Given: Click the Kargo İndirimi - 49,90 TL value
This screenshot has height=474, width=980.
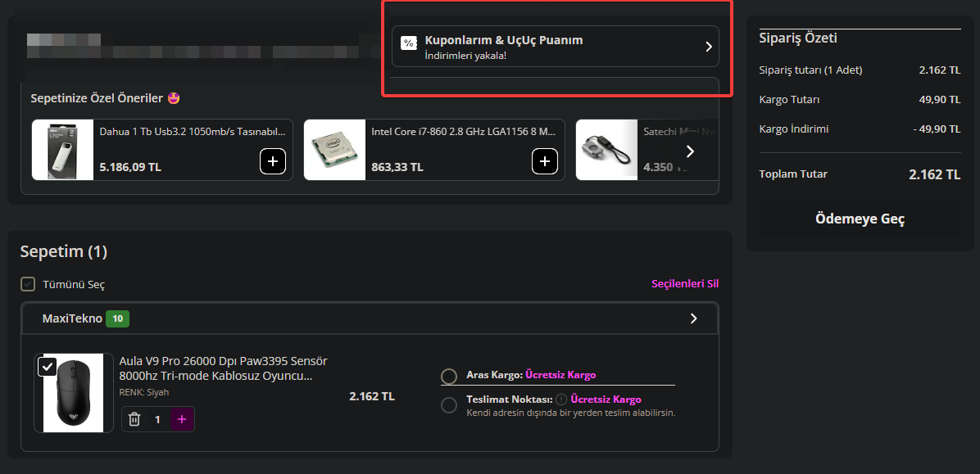Looking at the screenshot, I should tap(937, 129).
